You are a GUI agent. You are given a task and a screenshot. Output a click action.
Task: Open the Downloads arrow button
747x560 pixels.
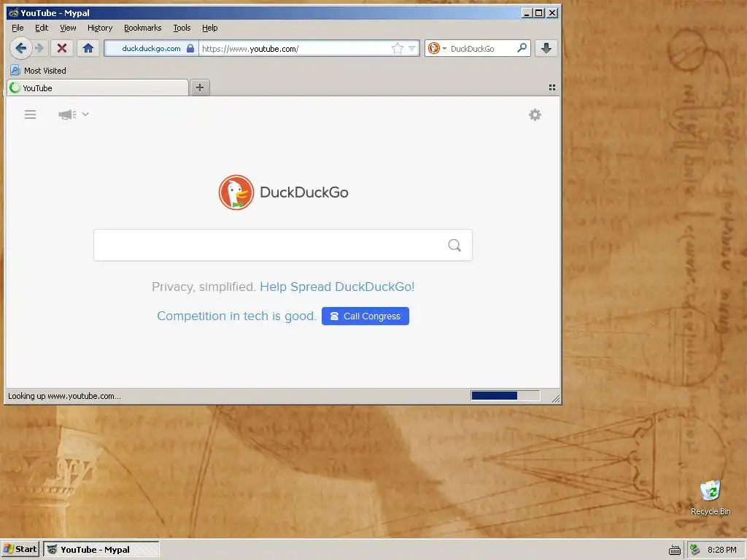click(546, 48)
